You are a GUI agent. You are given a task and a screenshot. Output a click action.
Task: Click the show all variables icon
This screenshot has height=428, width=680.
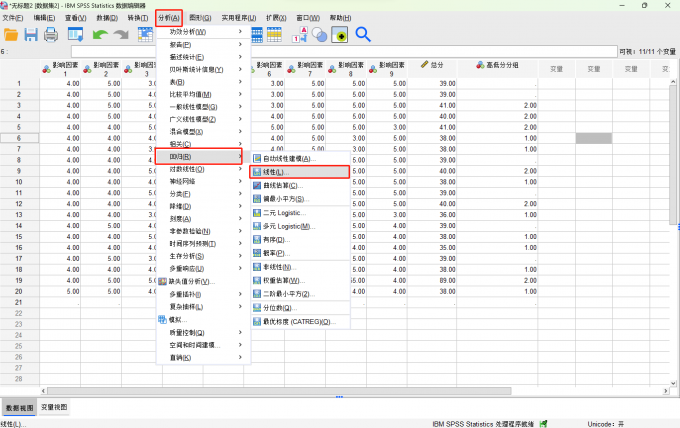pyautogui.click(x=340, y=35)
